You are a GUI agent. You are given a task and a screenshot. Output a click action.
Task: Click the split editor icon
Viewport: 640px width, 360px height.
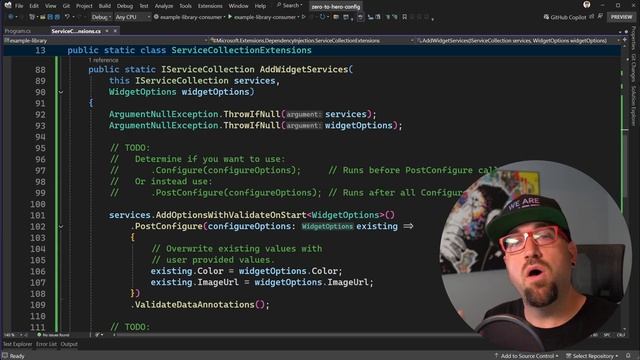pos(624,40)
